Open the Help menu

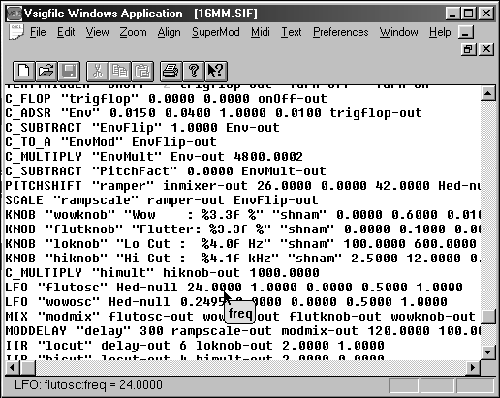tap(440, 32)
